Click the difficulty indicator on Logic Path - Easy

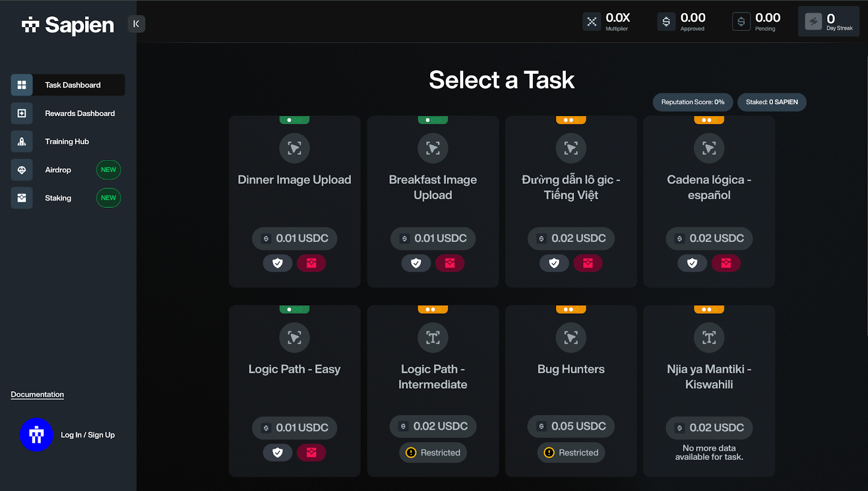click(x=295, y=309)
